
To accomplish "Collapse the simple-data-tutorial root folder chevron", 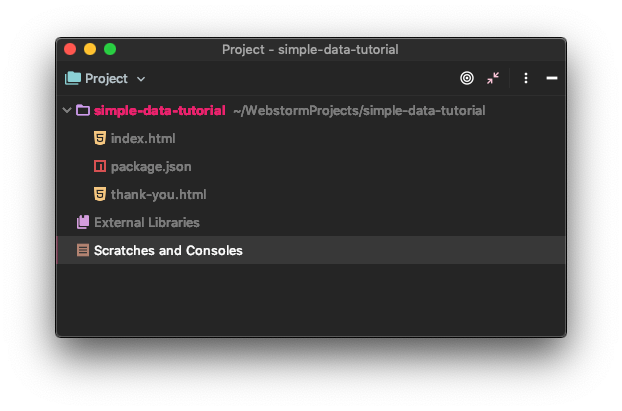I will (x=67, y=110).
